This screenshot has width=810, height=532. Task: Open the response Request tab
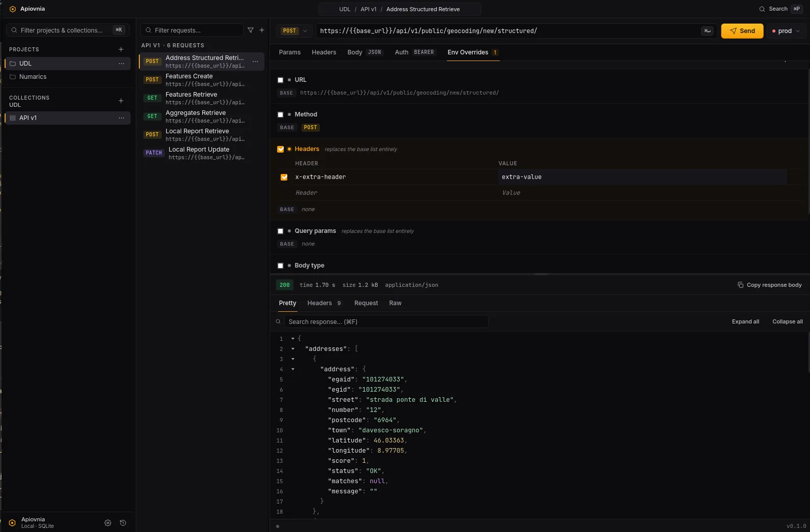366,303
